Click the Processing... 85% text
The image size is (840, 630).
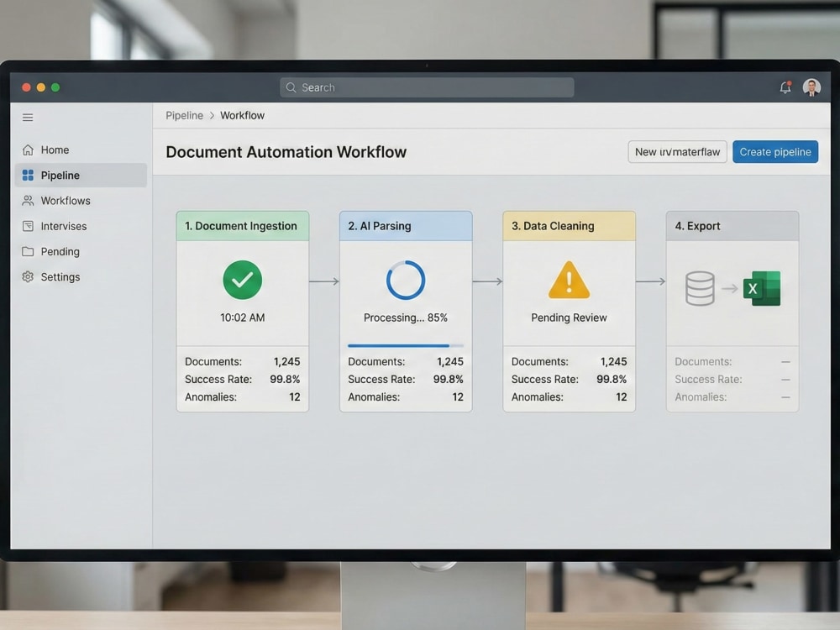pos(406,318)
